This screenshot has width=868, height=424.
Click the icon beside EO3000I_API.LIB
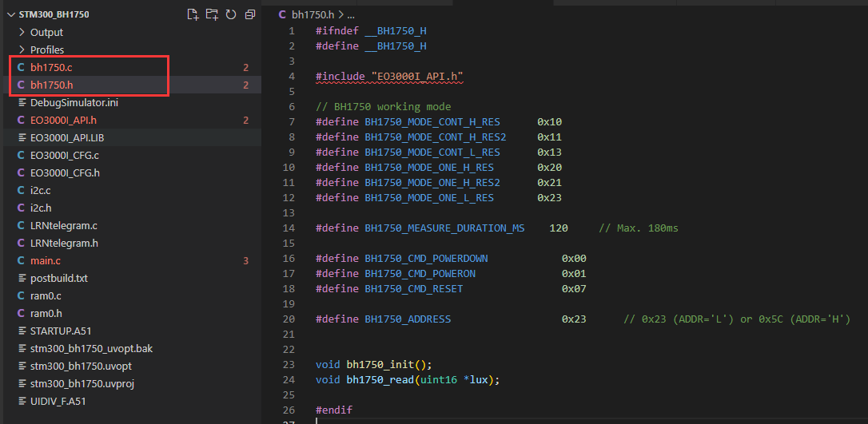(21, 137)
